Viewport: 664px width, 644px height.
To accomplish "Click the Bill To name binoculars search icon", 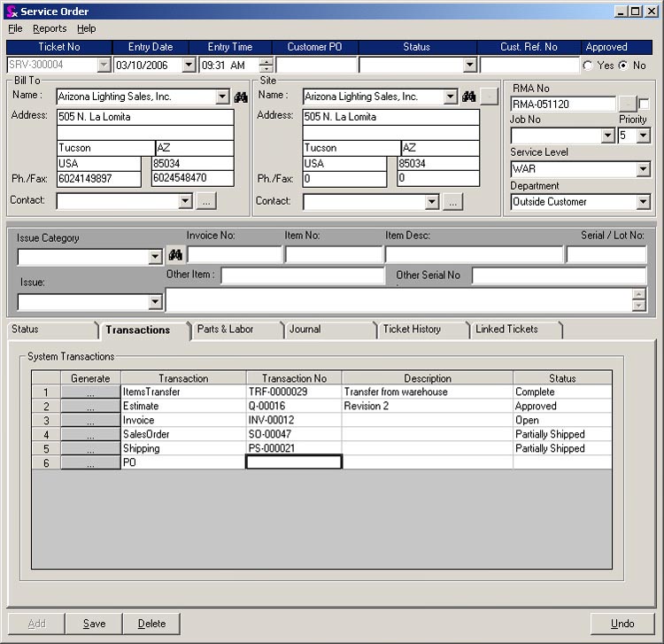I will point(241,97).
